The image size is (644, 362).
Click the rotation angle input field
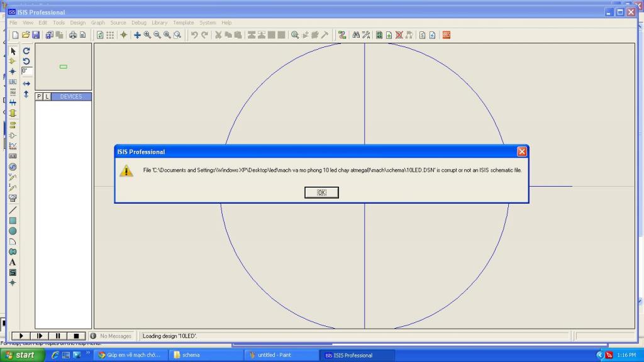(26, 71)
